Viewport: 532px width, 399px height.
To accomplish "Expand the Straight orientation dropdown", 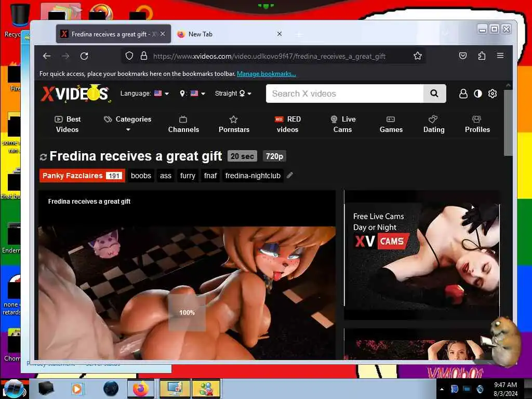I will point(233,94).
